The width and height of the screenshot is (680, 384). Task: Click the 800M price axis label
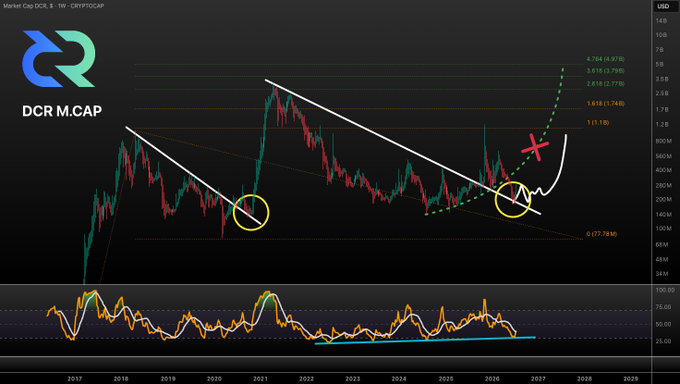tap(664, 141)
